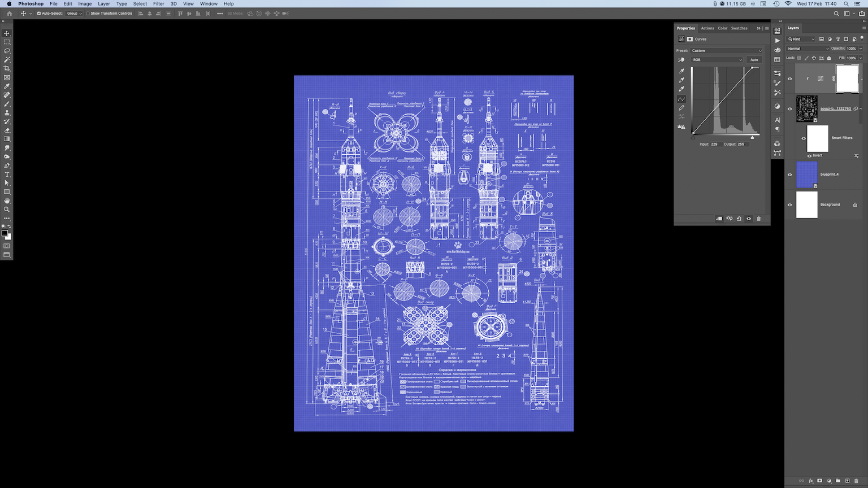Viewport: 868px width, 488px height.
Task: Open the Filter menu
Action: click(159, 4)
